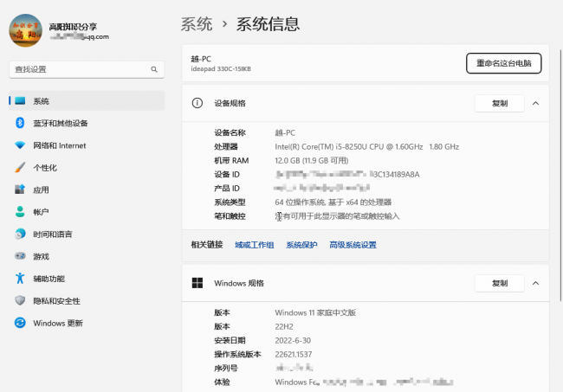Copy device specifications with 复制 button
Screen dimensions: 563x392
(x=500, y=103)
